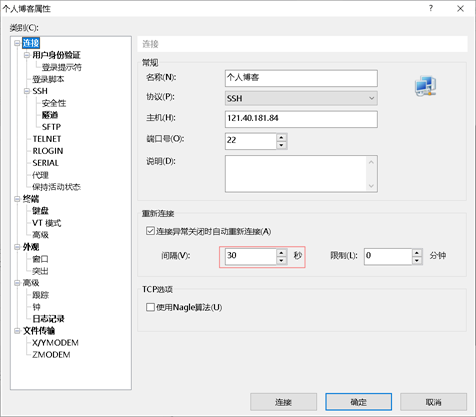Open the protocol SSH dropdown

pyautogui.click(x=301, y=98)
